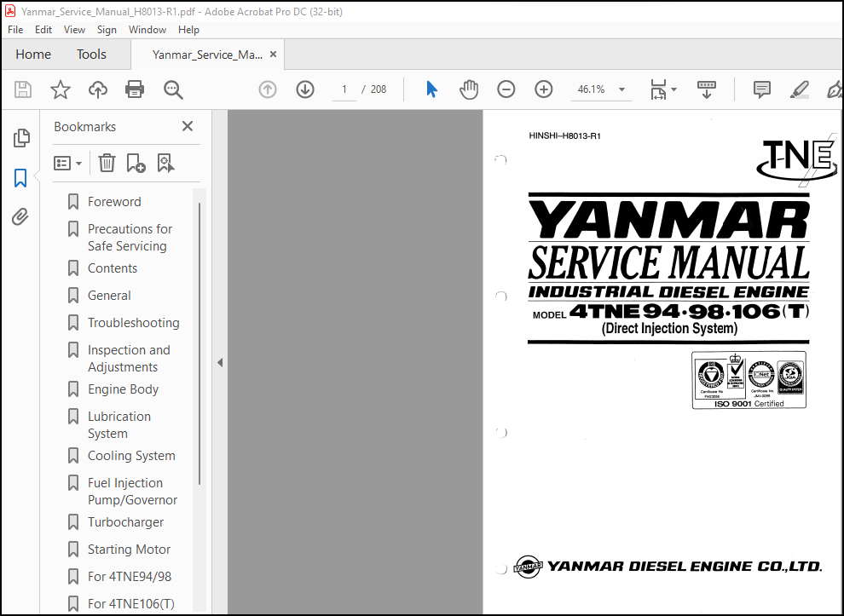Viewport: 844px width, 616px height.
Task: Activate the Hand pan tool
Action: click(469, 89)
